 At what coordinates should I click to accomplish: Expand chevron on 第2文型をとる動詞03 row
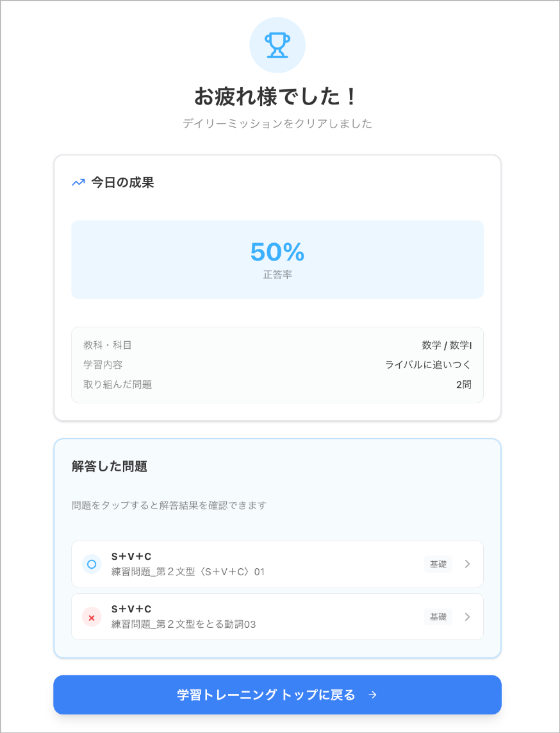pyautogui.click(x=467, y=617)
